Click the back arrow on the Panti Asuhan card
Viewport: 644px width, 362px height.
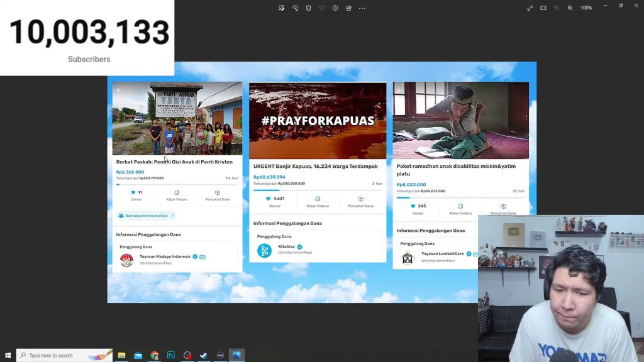point(119,90)
